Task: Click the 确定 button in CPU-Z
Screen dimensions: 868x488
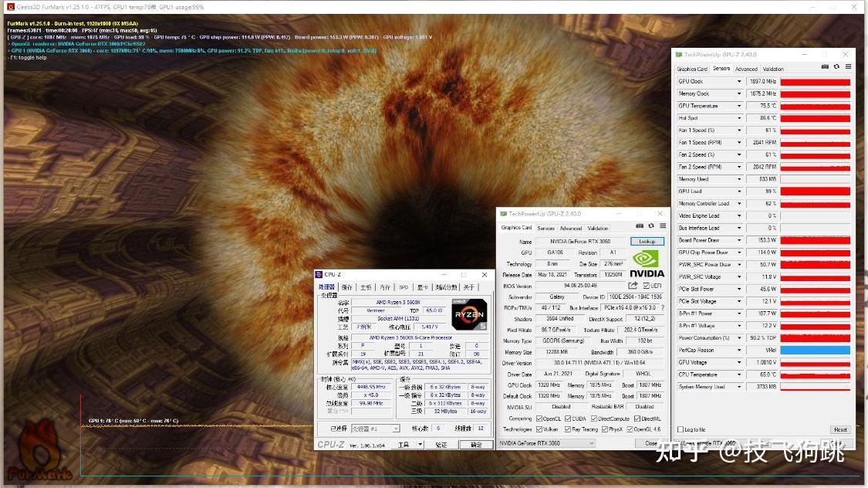Action: (476, 444)
